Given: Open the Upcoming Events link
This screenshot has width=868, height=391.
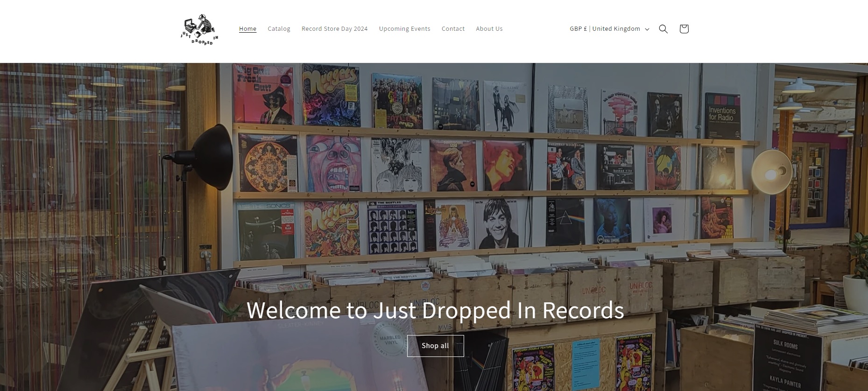Looking at the screenshot, I should click(x=404, y=29).
